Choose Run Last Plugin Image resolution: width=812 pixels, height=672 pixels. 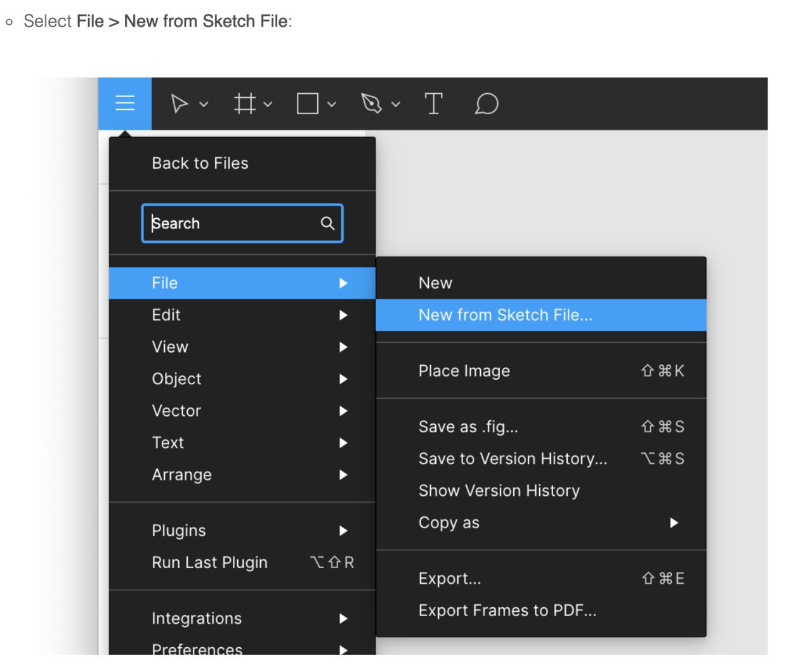(242, 562)
